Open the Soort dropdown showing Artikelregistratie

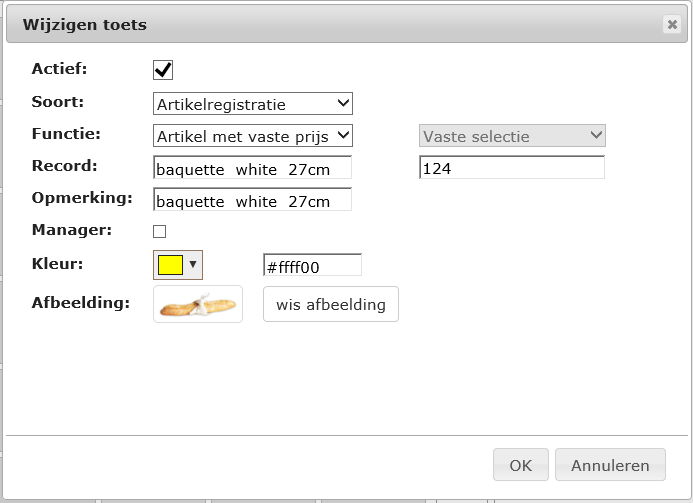253,104
